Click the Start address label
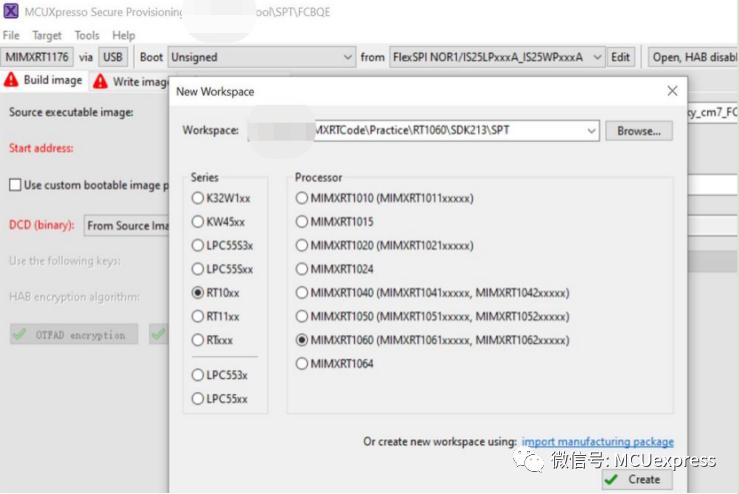This screenshot has width=739, height=494. click(41, 148)
